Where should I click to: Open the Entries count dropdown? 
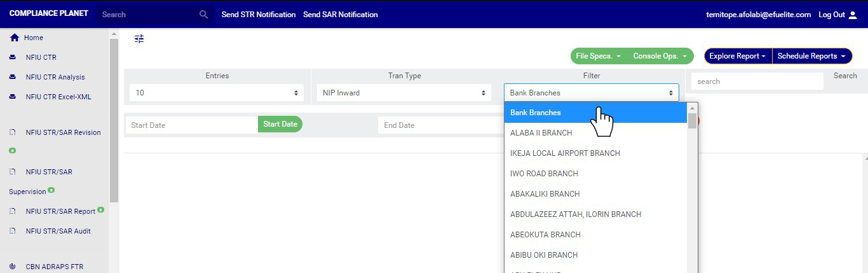[217, 93]
